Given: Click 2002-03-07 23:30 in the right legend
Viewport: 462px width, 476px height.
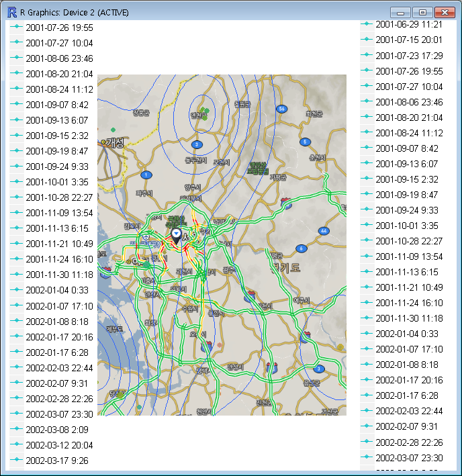Looking at the screenshot, I should [x=409, y=458].
